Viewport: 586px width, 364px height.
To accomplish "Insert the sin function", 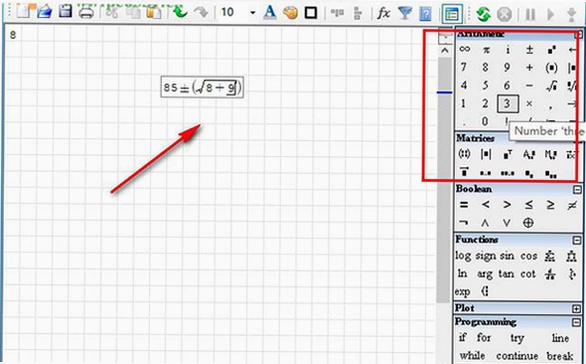I will [x=507, y=256].
